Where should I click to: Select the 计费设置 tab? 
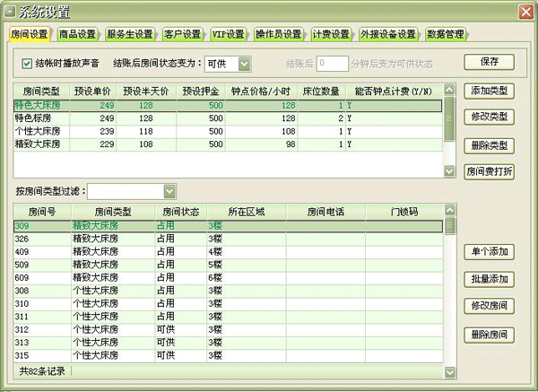[332, 34]
